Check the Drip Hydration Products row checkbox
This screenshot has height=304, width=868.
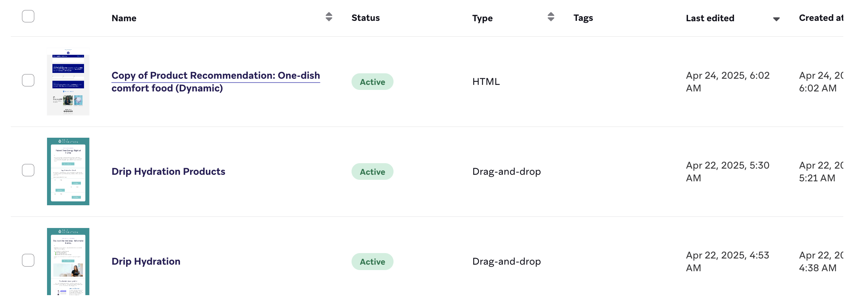[28, 170]
